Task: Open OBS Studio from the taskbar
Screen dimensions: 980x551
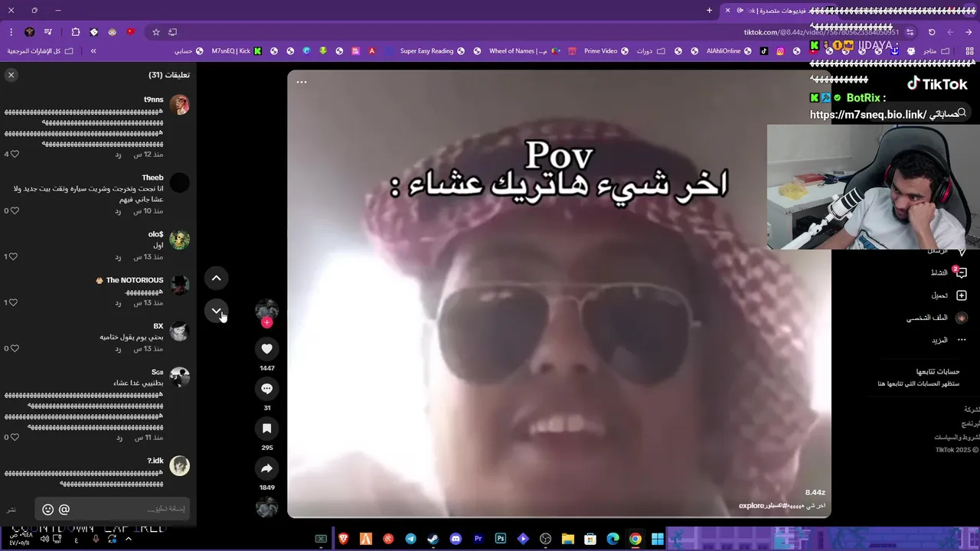Action: tap(546, 539)
